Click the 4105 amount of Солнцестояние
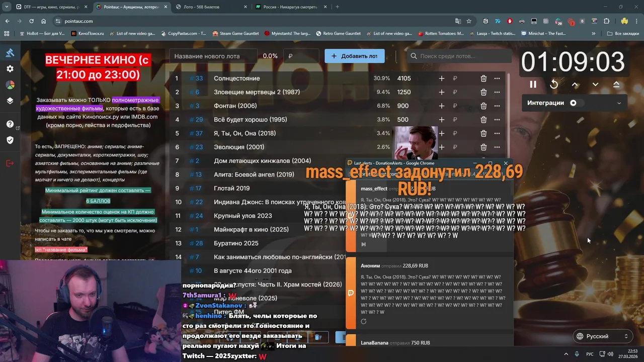This screenshot has width=644, height=362. point(404,78)
